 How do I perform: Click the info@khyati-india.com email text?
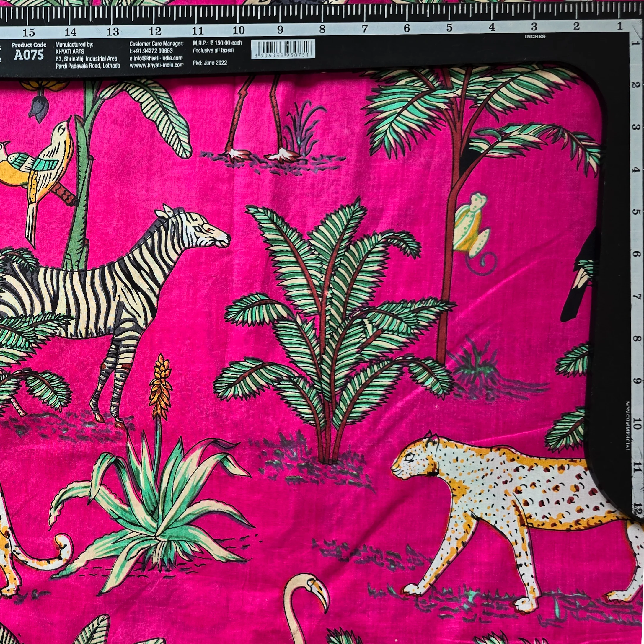click(x=156, y=58)
